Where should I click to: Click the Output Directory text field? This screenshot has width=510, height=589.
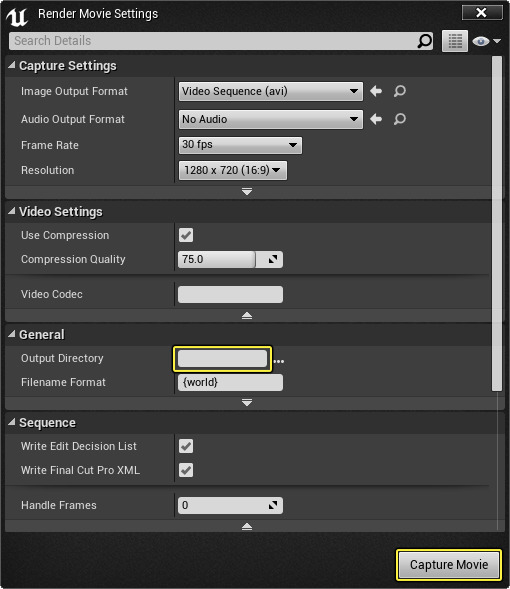point(222,358)
